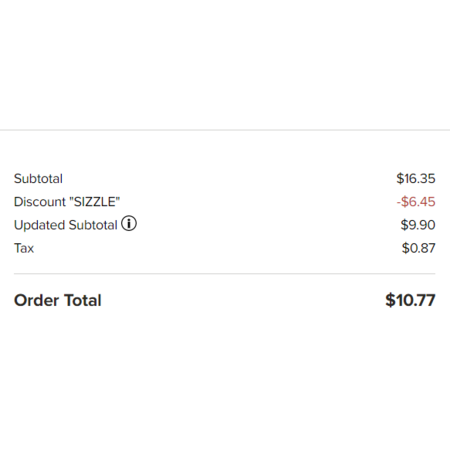This screenshot has height=450, width=450.
Task: Click the word Total in Order Total
Action: pos(82,300)
